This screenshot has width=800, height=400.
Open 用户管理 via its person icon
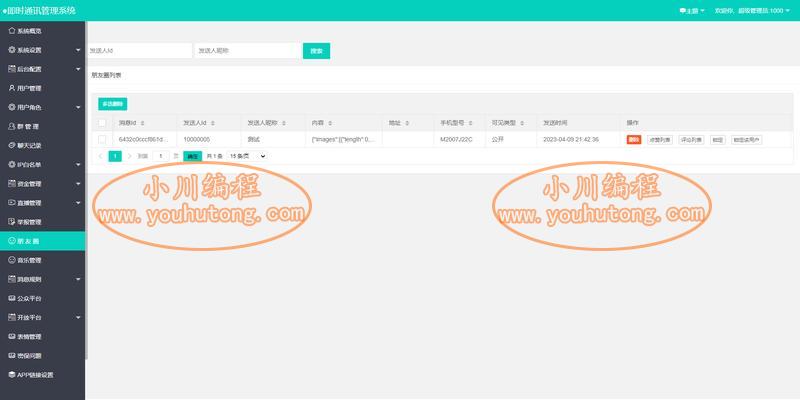(x=12, y=88)
